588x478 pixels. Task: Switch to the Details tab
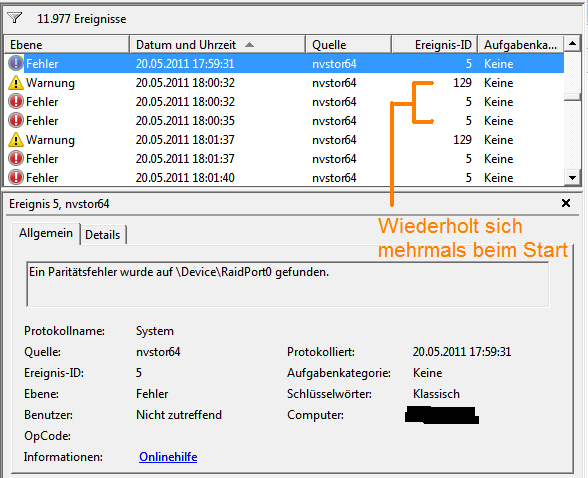point(103,235)
